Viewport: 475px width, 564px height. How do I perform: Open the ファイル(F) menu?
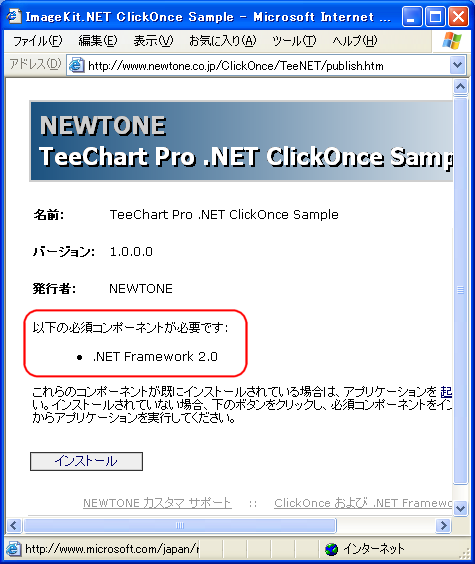tap(38, 41)
